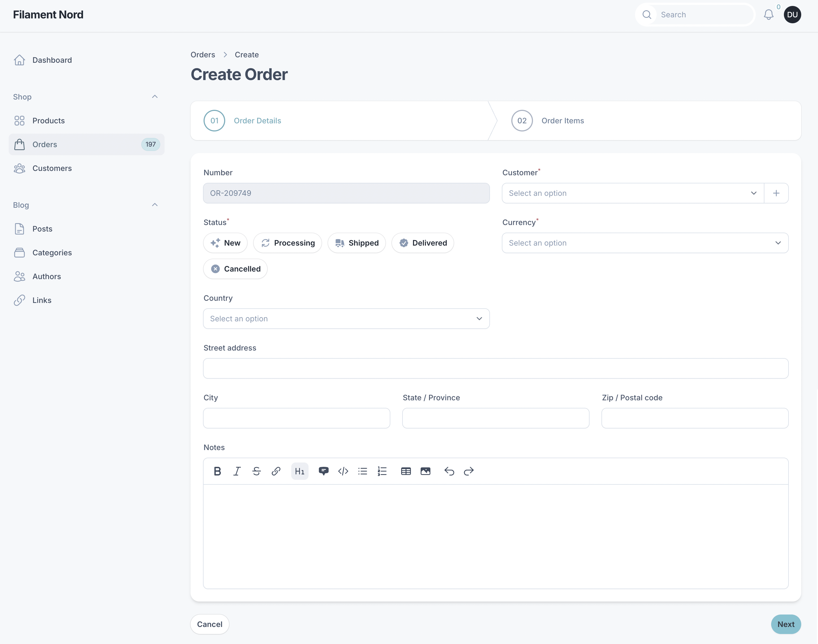The image size is (818, 644).
Task: Click the code block icon
Action: [343, 471]
